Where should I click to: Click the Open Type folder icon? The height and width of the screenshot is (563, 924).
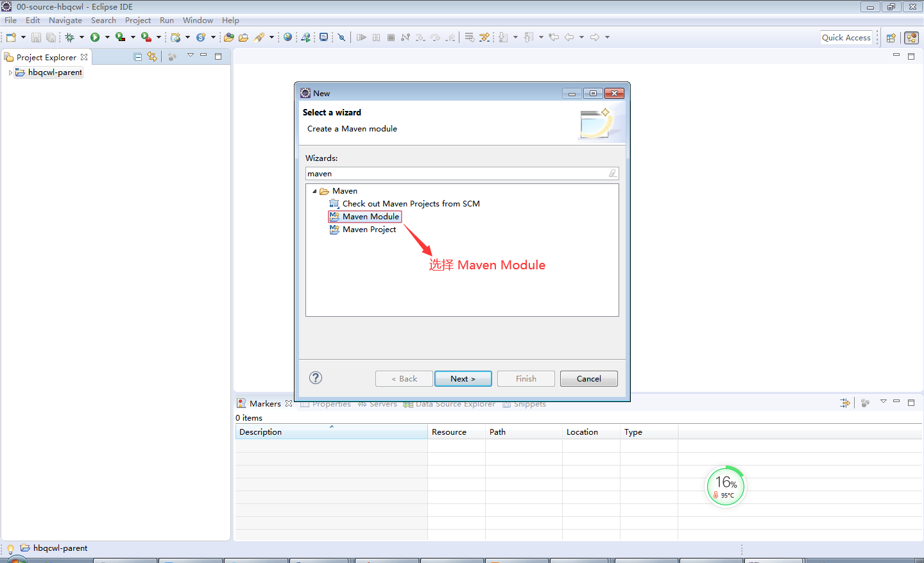[228, 37]
